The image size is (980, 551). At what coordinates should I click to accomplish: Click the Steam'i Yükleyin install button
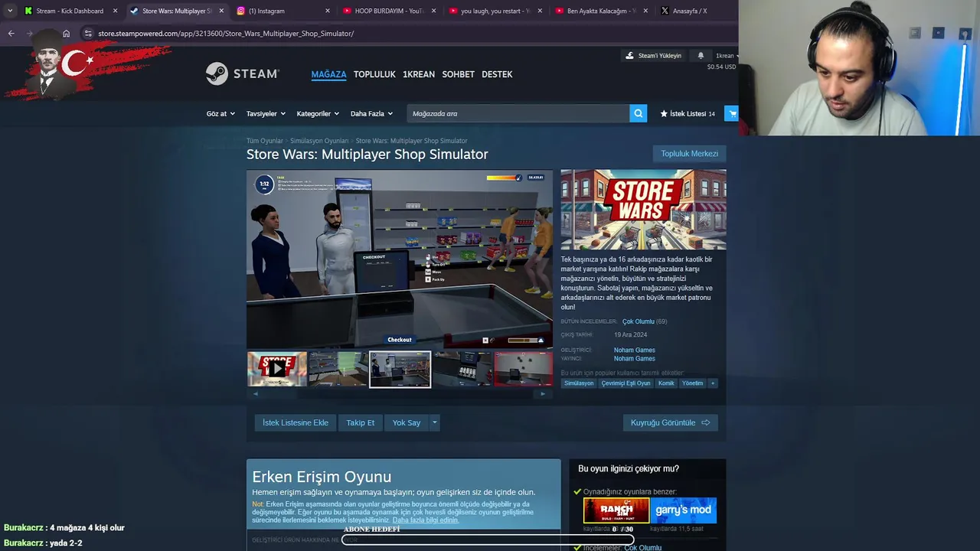653,56
